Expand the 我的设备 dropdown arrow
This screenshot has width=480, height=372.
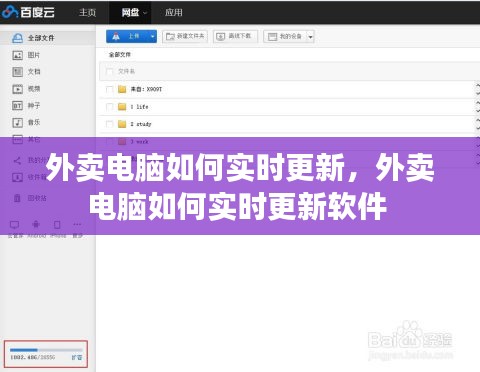(310, 37)
